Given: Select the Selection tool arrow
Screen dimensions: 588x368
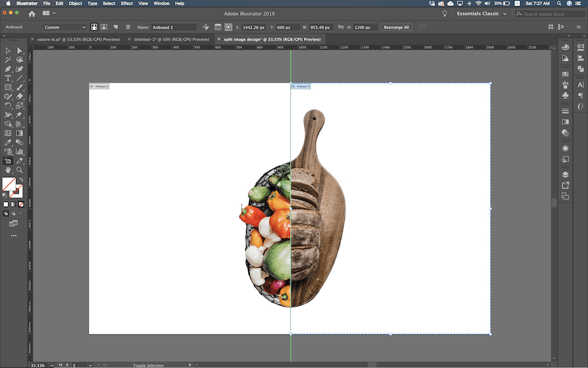Looking at the screenshot, I should tap(8, 51).
